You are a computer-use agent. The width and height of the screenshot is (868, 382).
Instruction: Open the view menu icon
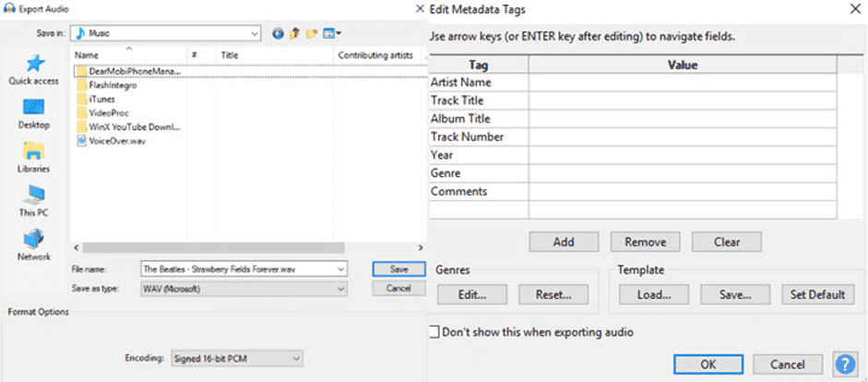coord(331,34)
